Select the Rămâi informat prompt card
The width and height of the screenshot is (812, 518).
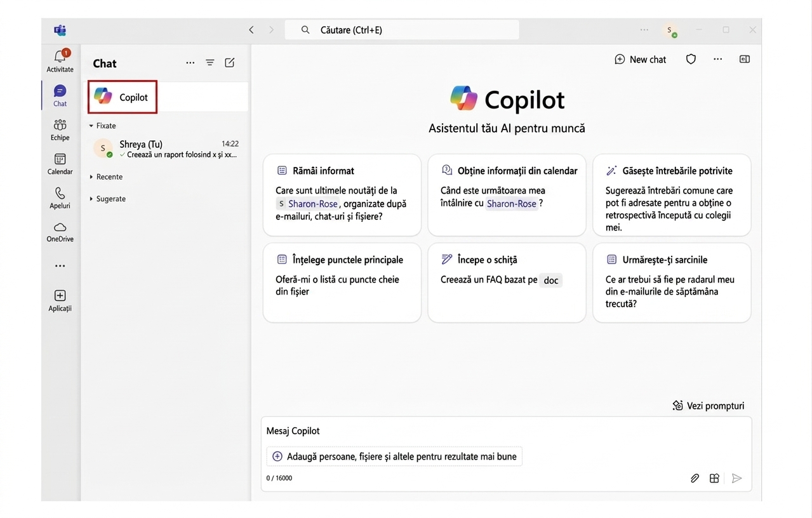342,195
